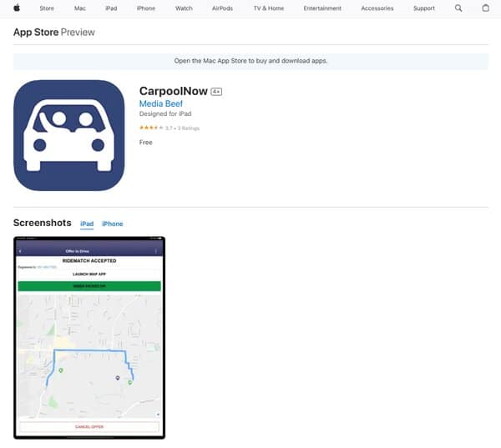The width and height of the screenshot is (501, 448).
Task: Open the Accessories menu
Action: (377, 8)
